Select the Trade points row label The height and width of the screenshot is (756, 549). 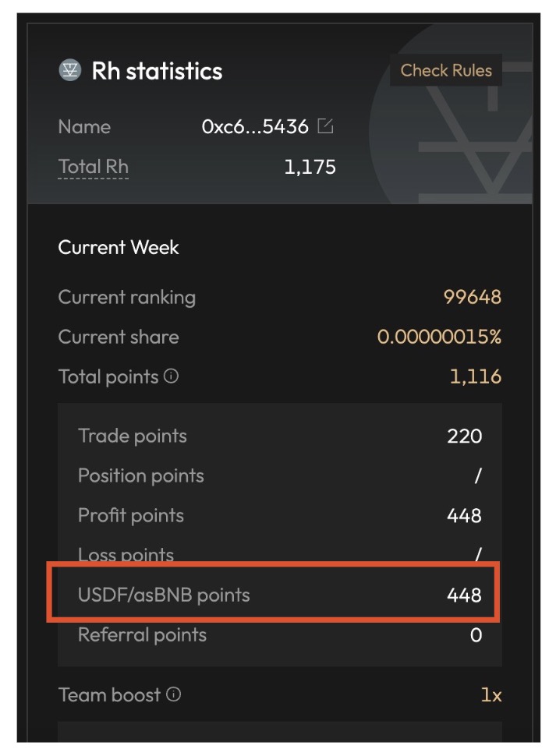coord(133,436)
